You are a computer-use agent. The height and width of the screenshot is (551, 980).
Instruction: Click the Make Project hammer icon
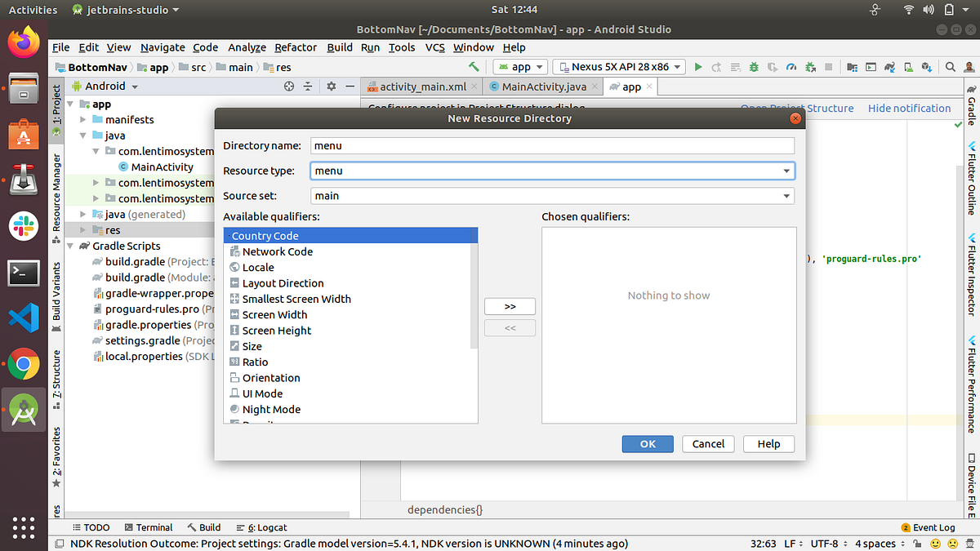pos(474,67)
